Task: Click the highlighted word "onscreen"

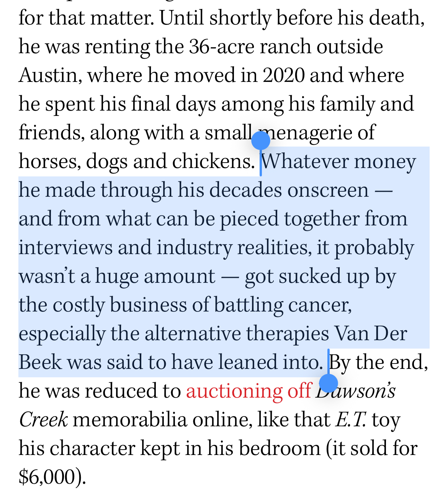Action: [328, 190]
